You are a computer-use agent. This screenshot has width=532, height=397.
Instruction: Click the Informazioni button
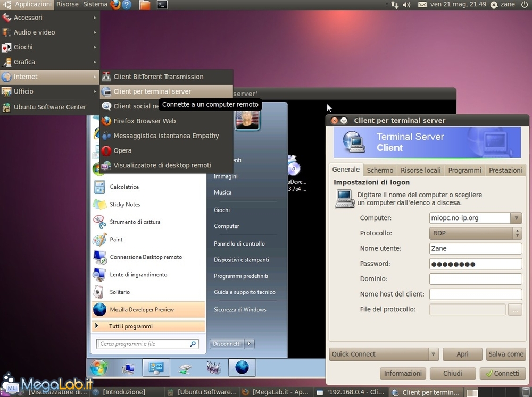[x=403, y=374]
